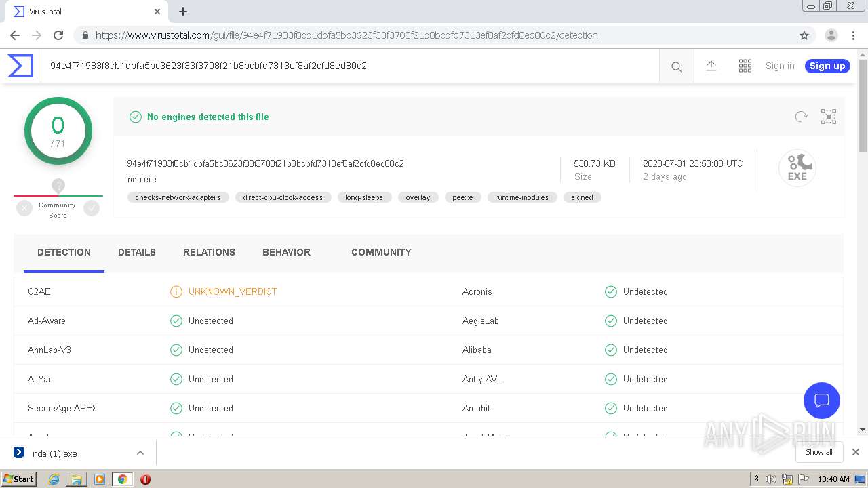
Task: Click the Alibaba engine name
Action: (x=477, y=350)
